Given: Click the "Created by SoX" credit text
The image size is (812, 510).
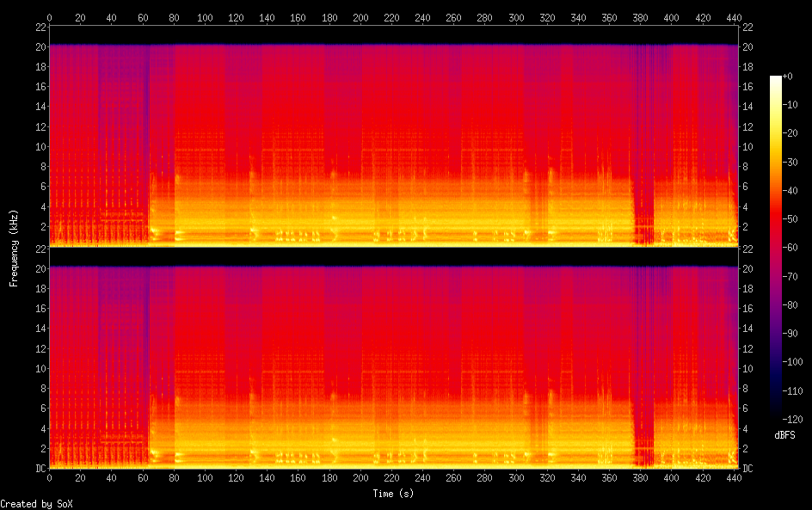Looking at the screenshot, I should (x=36, y=503).
